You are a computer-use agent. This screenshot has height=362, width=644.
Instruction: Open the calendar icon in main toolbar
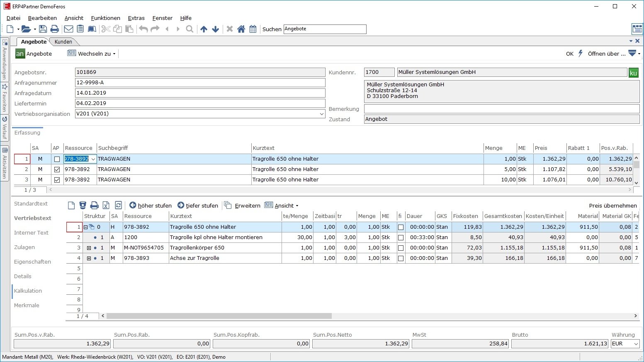[x=253, y=29]
